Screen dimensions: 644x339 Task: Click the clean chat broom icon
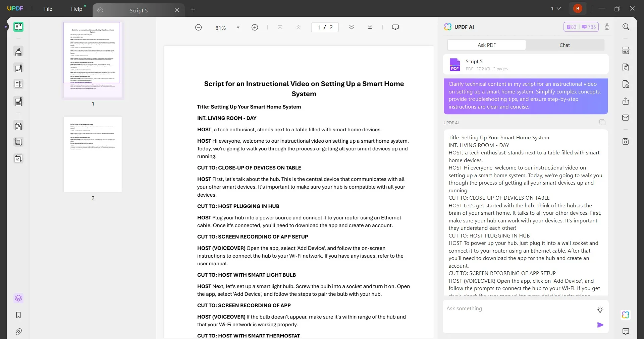607,27
